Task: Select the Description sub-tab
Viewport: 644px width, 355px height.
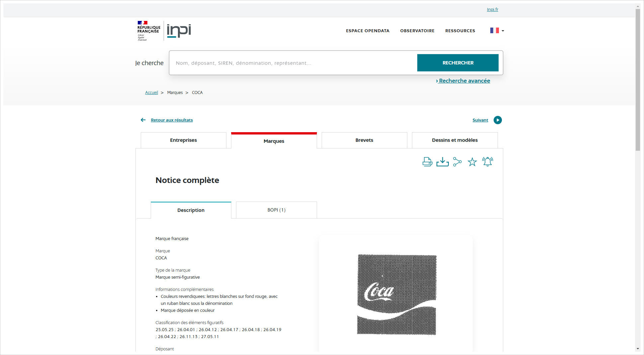Action: click(191, 210)
